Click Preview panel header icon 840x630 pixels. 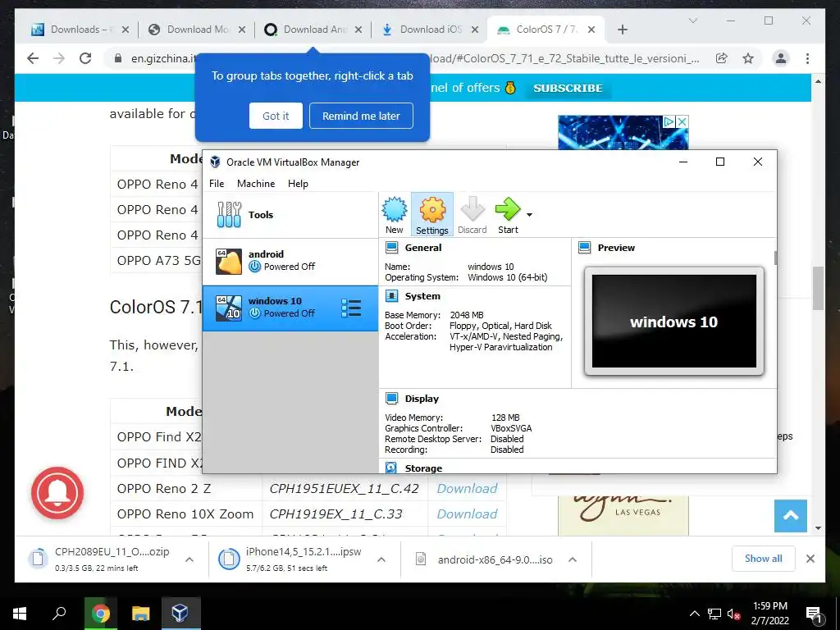(x=584, y=248)
